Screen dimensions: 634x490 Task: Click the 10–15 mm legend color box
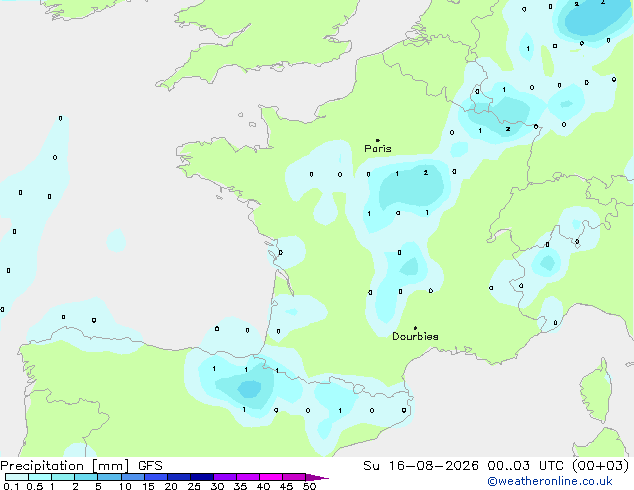132,477
